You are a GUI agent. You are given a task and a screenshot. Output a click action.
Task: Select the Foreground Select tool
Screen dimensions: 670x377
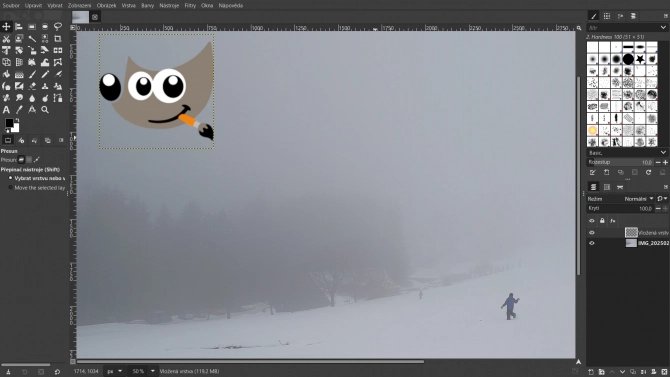19,38
